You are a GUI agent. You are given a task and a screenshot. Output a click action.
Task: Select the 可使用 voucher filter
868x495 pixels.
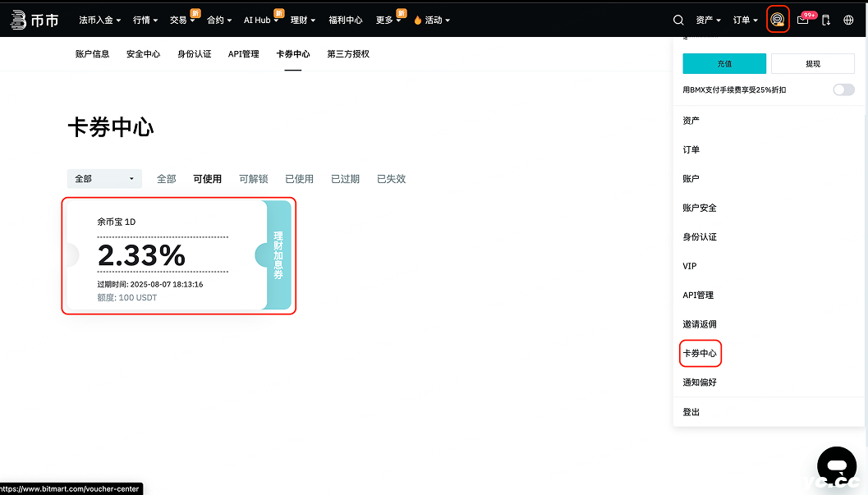207,178
